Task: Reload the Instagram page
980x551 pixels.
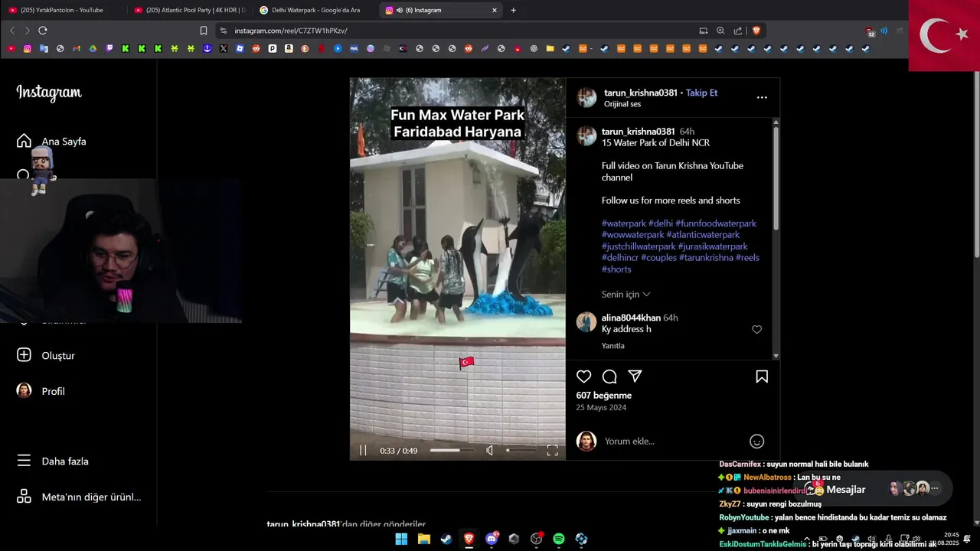Action: tap(43, 31)
